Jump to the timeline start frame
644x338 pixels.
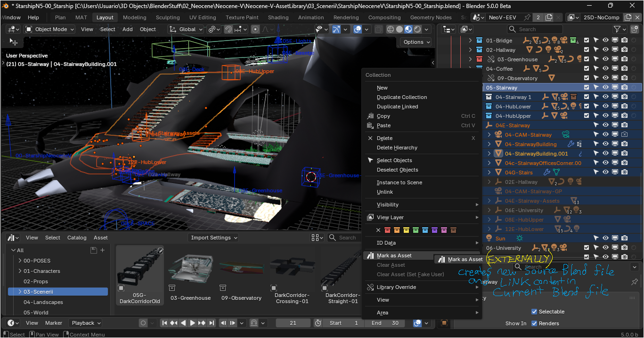coord(164,323)
